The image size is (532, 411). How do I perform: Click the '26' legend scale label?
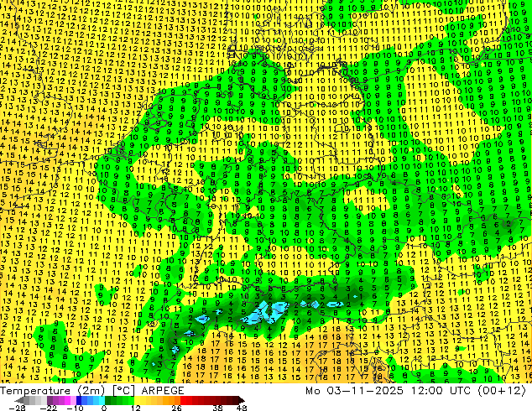176,408
